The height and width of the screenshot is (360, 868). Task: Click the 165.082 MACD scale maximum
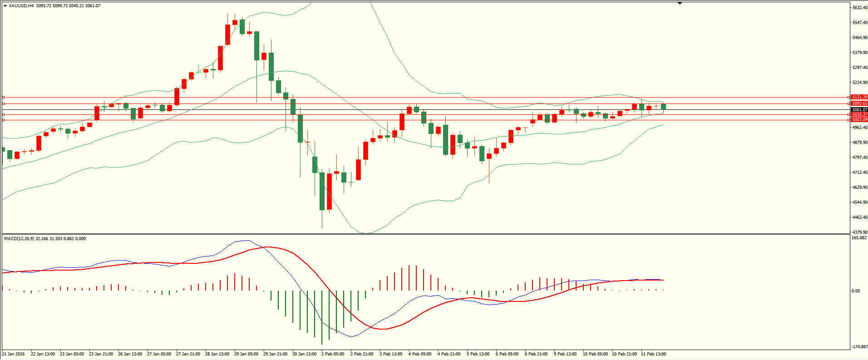pos(859,238)
